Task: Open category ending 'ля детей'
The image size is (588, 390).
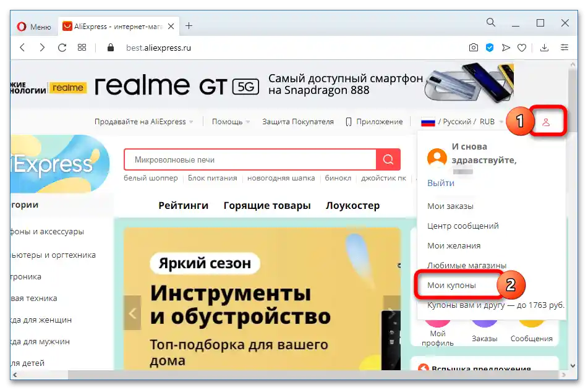Action: click(27, 363)
